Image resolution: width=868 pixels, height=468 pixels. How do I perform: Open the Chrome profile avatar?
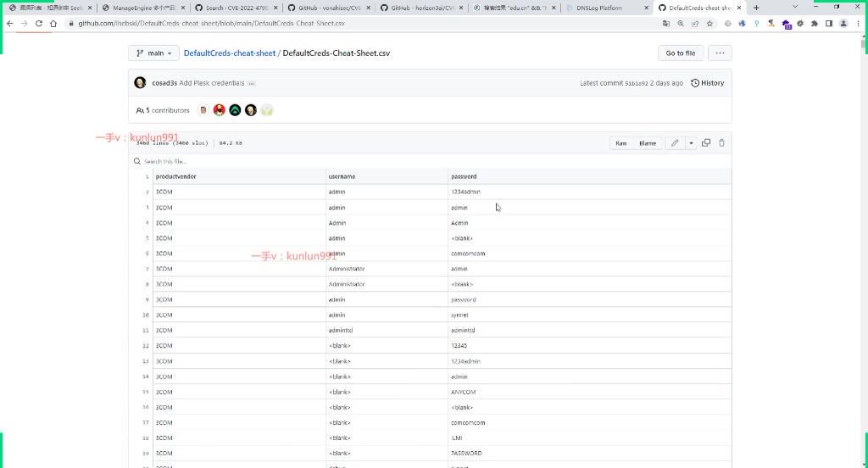tap(843, 24)
